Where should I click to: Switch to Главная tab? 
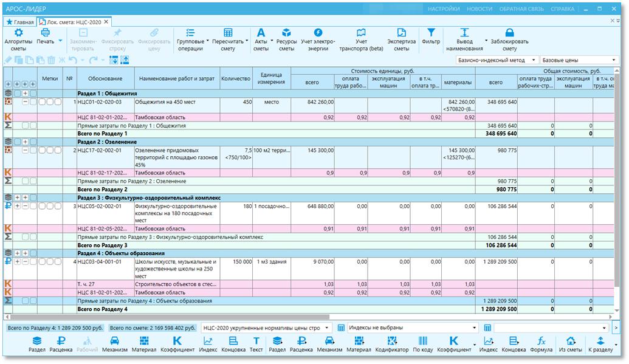tap(20, 22)
